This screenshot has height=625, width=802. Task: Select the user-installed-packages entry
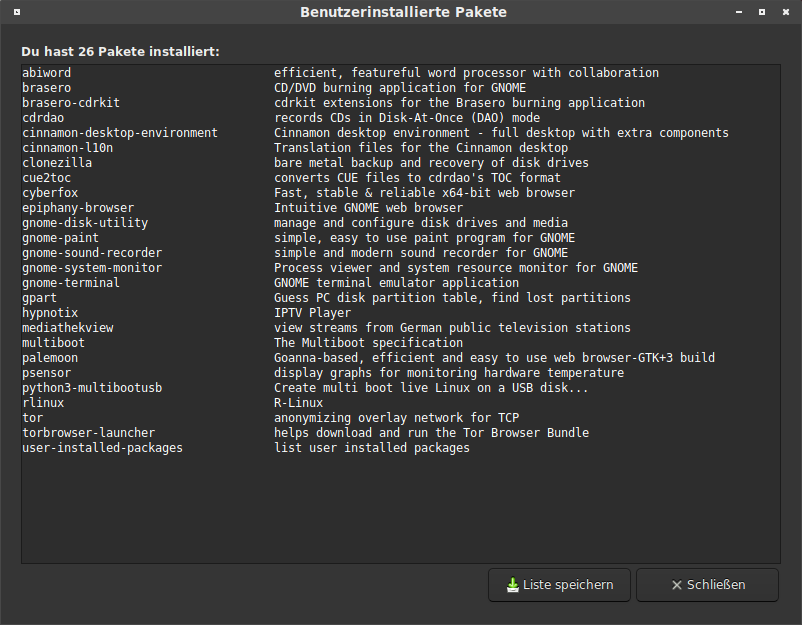(102, 448)
